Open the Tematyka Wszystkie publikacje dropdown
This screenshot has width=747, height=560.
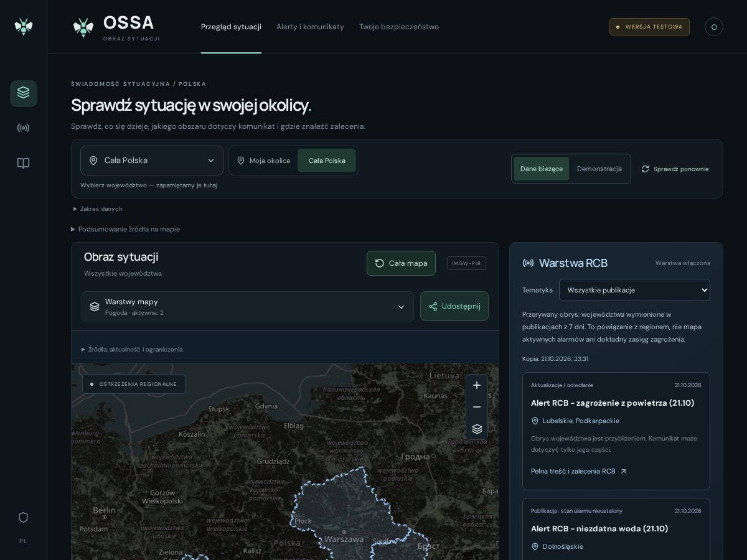(x=634, y=290)
